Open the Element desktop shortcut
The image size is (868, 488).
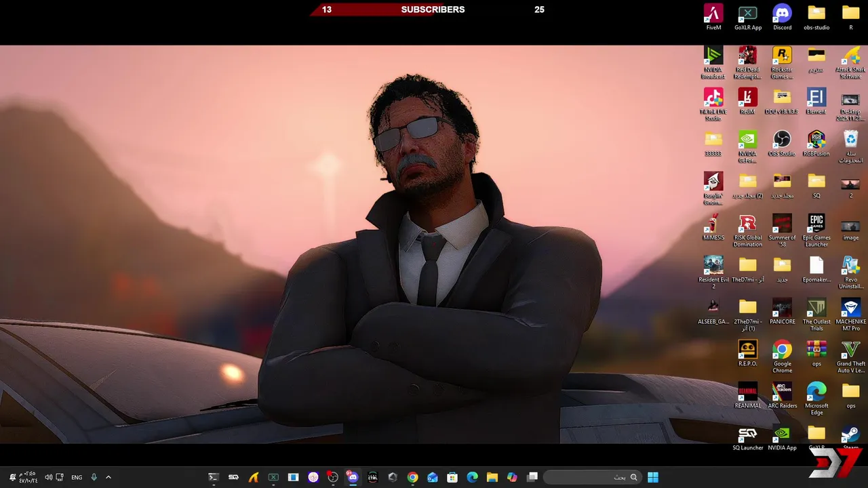click(816, 101)
